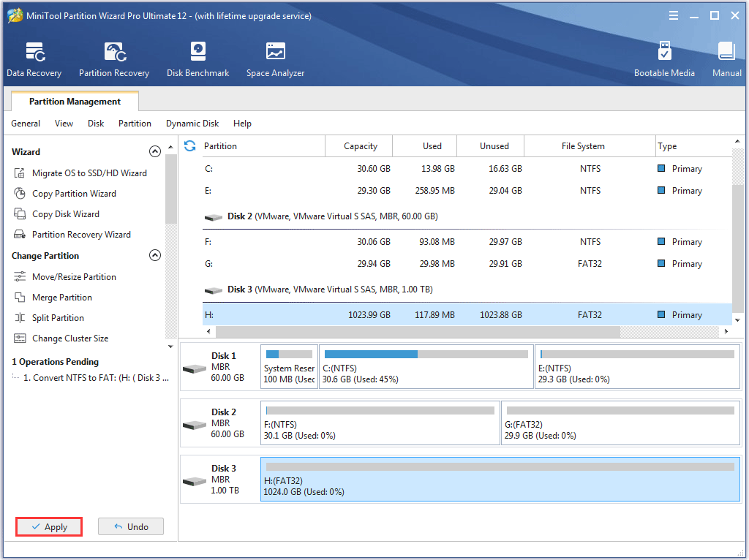Open the Data Recovery tool
This screenshot has height=560, width=749.
click(x=34, y=58)
